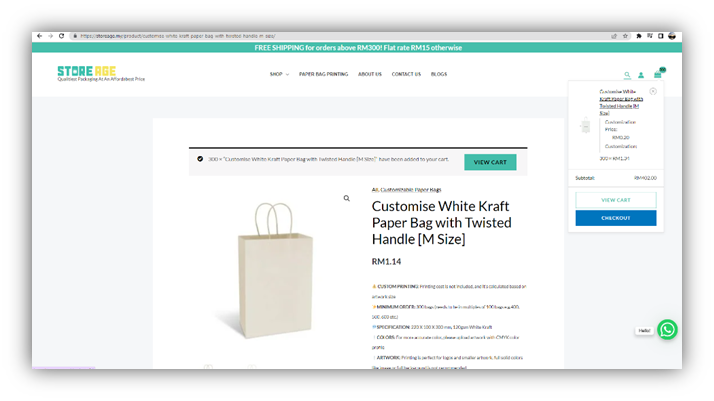Go forward with the browser forward arrow
Viewport: 714px width, 401px height.
pyautogui.click(x=51, y=36)
